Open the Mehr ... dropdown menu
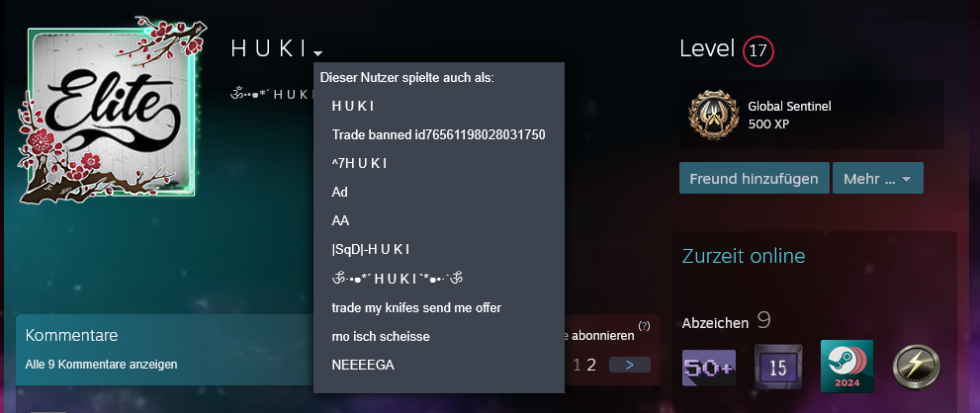Screen dimensions: 980x413 click(877, 179)
